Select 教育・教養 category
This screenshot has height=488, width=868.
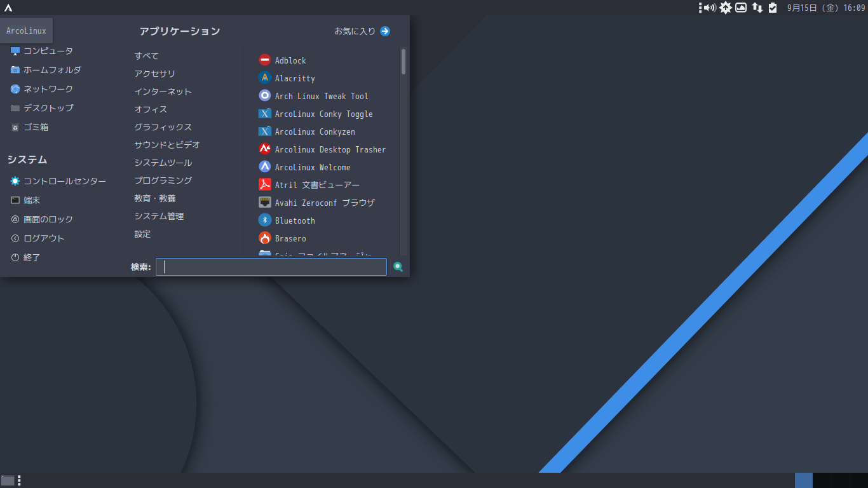(155, 198)
